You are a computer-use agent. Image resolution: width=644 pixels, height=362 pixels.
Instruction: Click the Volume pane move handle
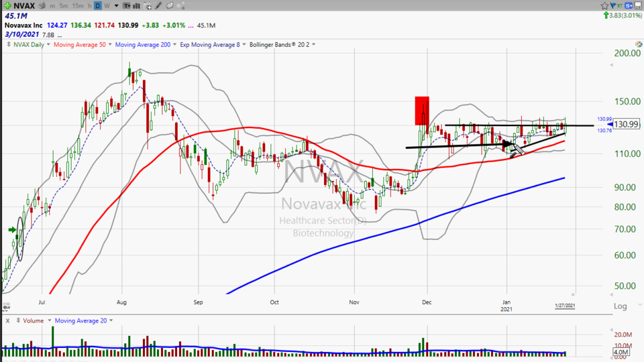pos(17,320)
